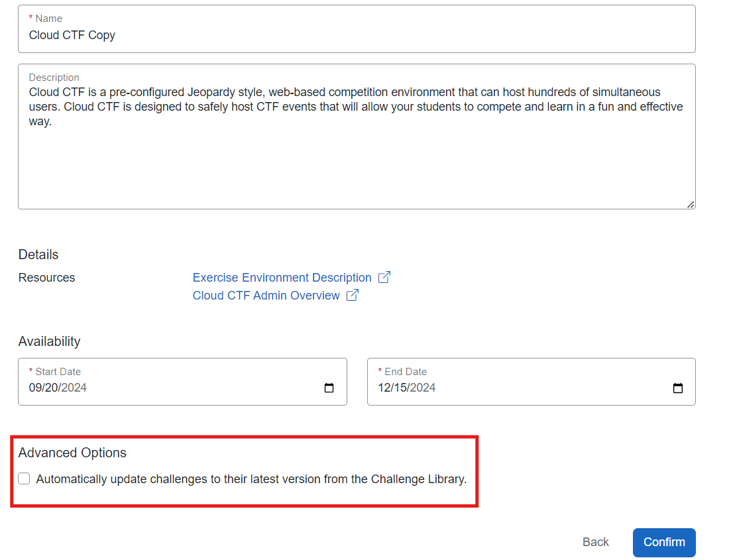Grab the Description box resize handle
This screenshot has width=731, height=560.
click(x=691, y=204)
